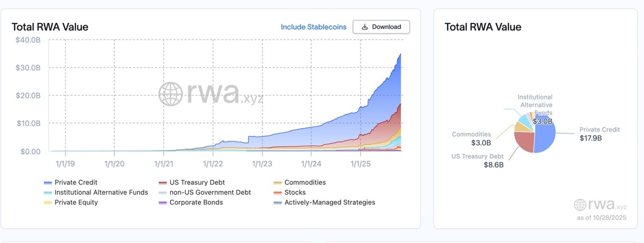Click the rwa.xyz globe watermark in chart
The image size is (644, 243).
pos(170,94)
